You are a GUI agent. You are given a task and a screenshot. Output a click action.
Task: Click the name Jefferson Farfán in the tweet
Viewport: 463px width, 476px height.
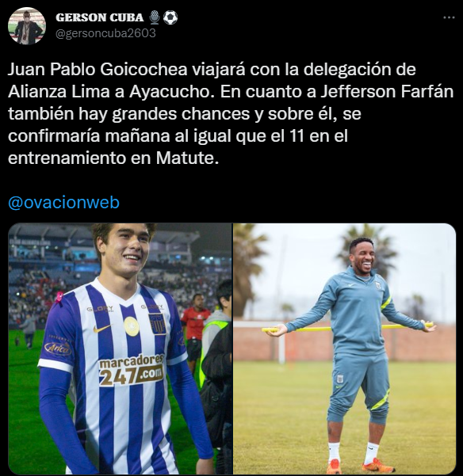[x=387, y=91]
